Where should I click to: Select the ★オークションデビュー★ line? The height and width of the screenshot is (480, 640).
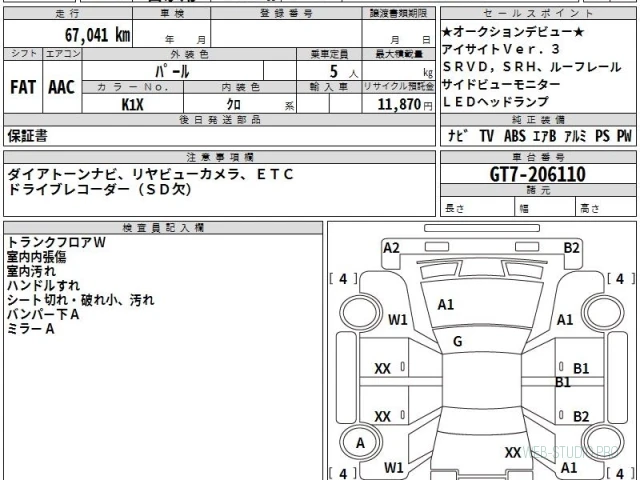tap(513, 32)
